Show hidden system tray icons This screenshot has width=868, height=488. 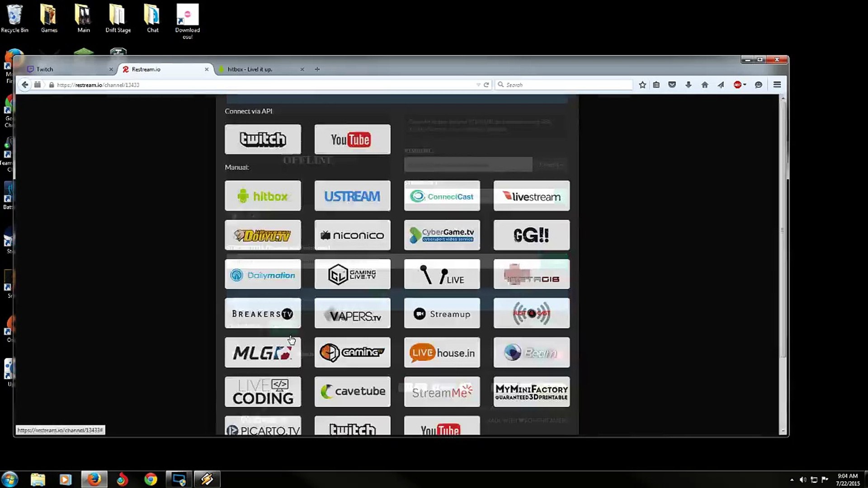coord(792,479)
